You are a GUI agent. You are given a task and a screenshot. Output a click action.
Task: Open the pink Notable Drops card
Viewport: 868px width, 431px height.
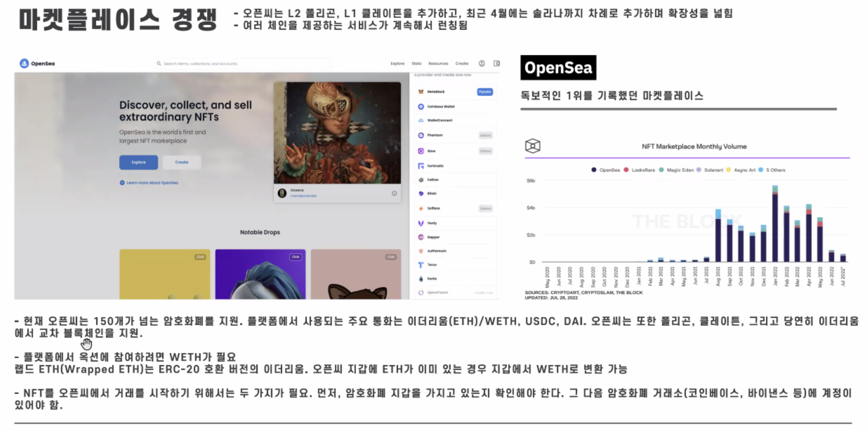[x=356, y=274]
